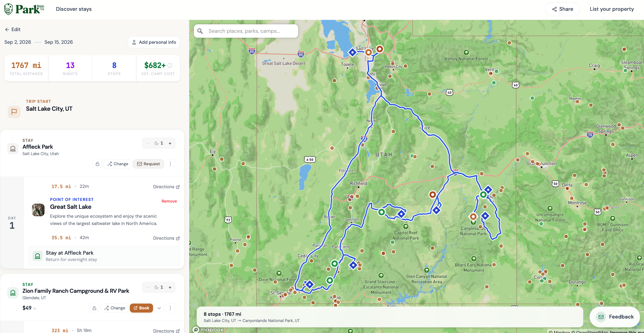Click the Glen Canyon National Recreation Area pin
This screenshot has width=644, height=333.
[427, 270]
